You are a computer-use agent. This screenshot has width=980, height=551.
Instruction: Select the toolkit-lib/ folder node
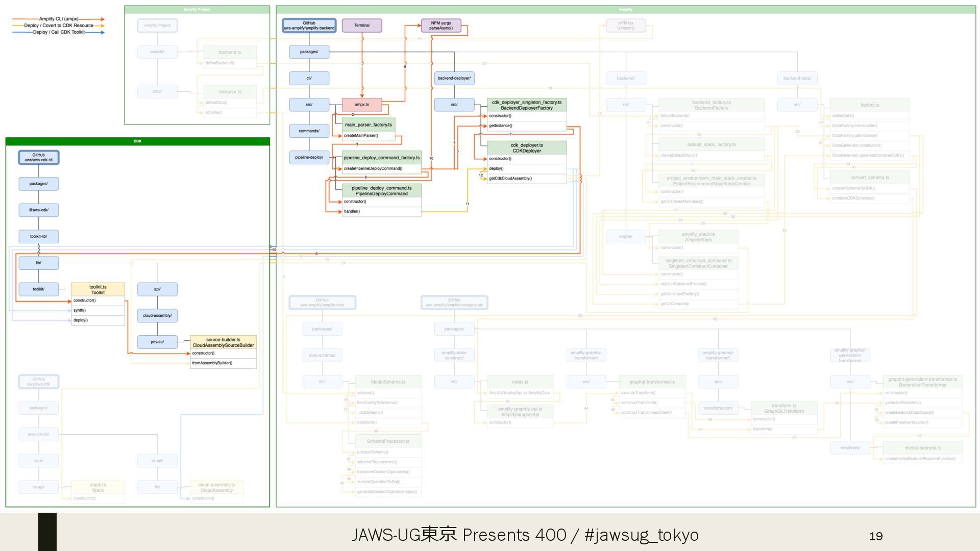(39, 236)
